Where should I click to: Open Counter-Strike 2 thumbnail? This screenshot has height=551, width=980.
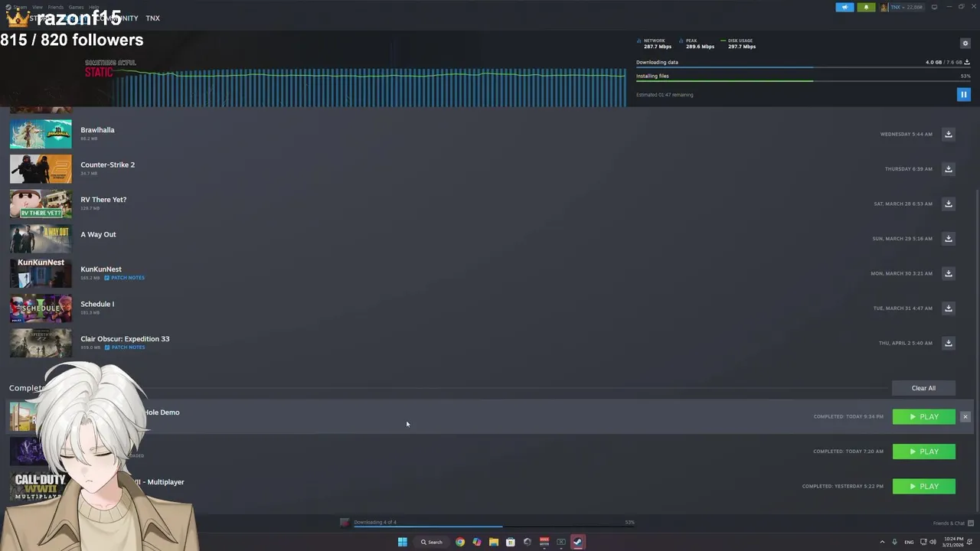click(x=41, y=169)
